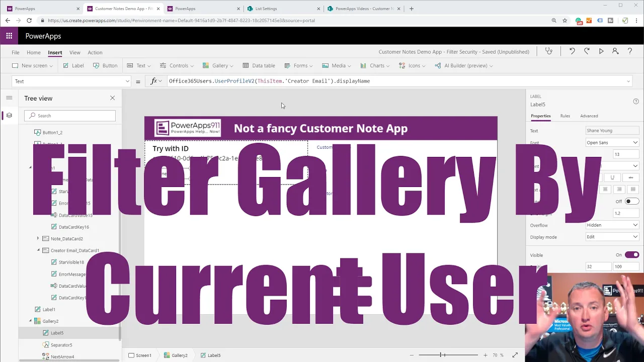Expand the formula bar chevron
Viewport: 644px width, 362px height.
click(x=628, y=81)
